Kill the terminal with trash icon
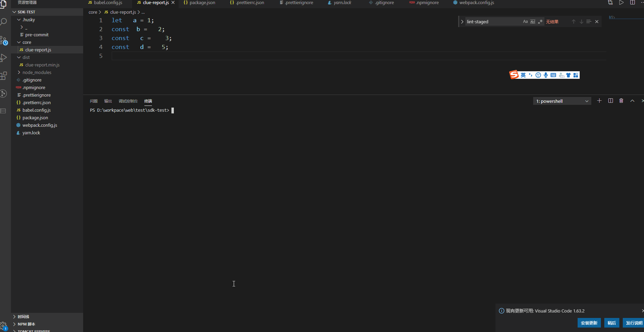The height and width of the screenshot is (332, 644). click(621, 101)
